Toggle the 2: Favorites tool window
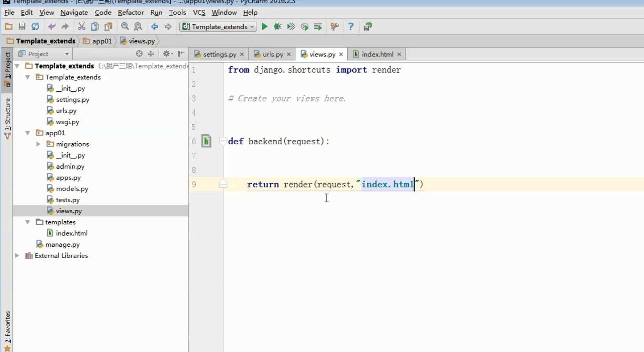Image resolution: width=644 pixels, height=352 pixels. coord(7,330)
